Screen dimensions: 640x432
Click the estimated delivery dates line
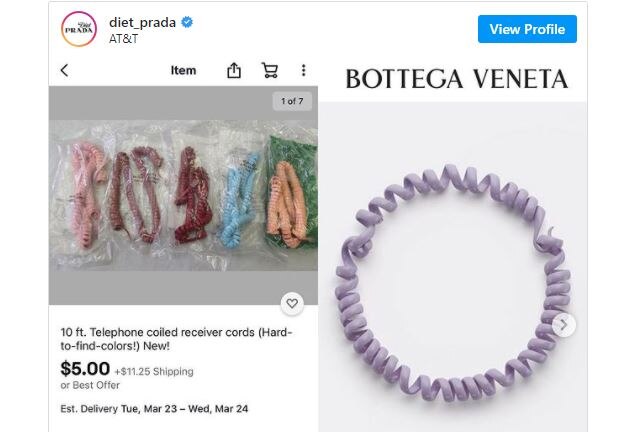tap(154, 409)
